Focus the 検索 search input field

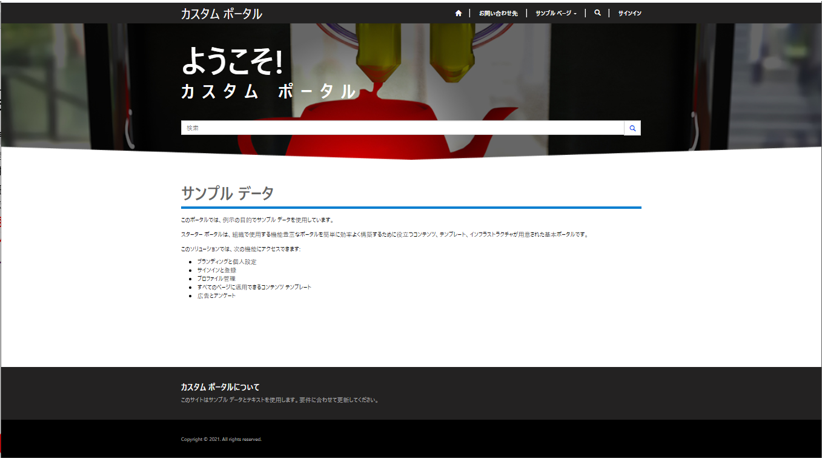403,128
